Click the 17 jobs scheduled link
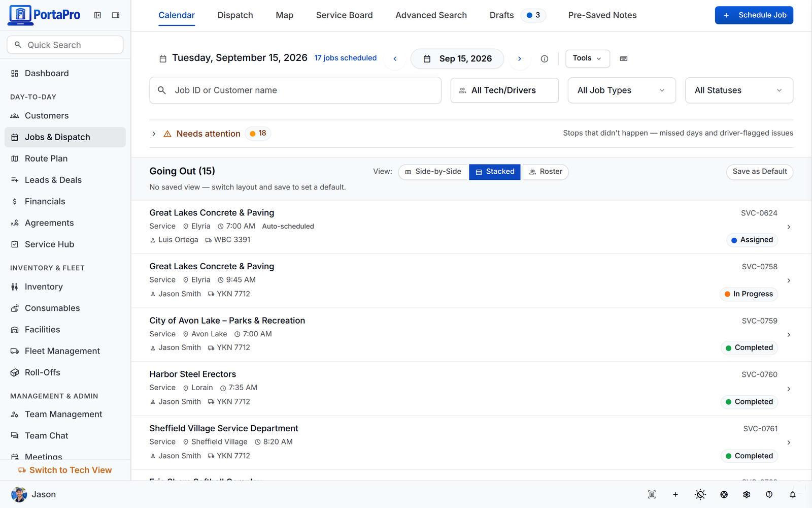 point(346,58)
